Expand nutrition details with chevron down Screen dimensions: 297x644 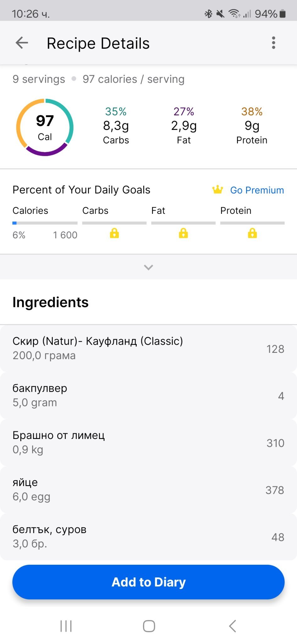[x=148, y=267]
